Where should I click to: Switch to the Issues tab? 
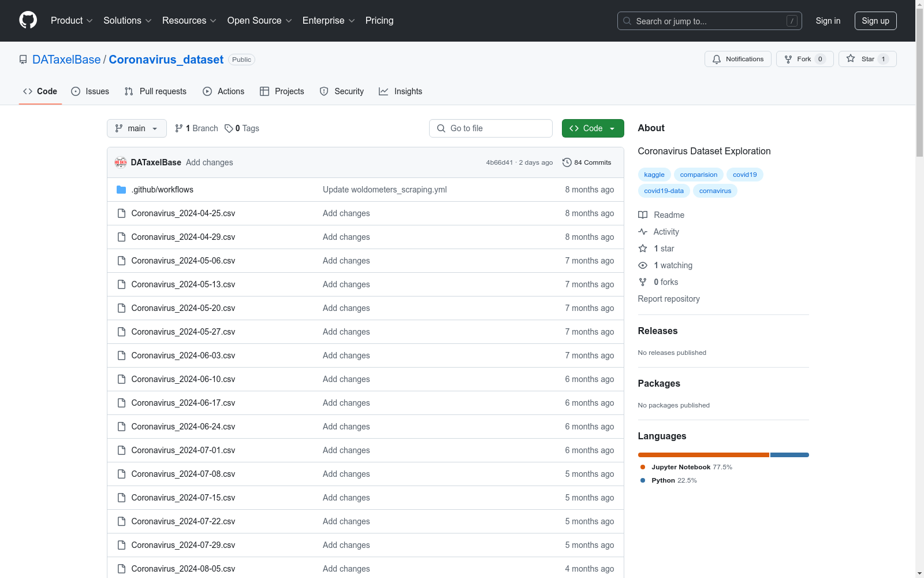(x=90, y=91)
